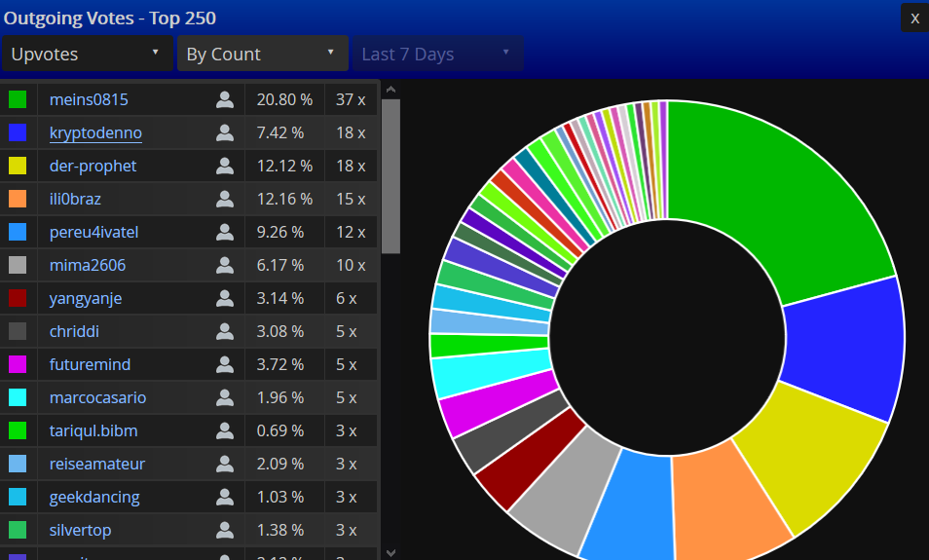This screenshot has width=929, height=560.
Task: Click the geekdancing username link
Action: [x=94, y=497]
